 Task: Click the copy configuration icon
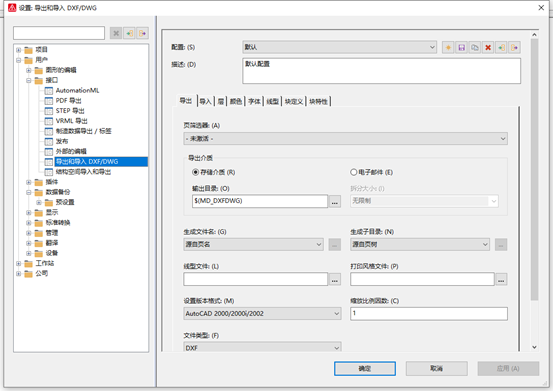pyautogui.click(x=475, y=47)
